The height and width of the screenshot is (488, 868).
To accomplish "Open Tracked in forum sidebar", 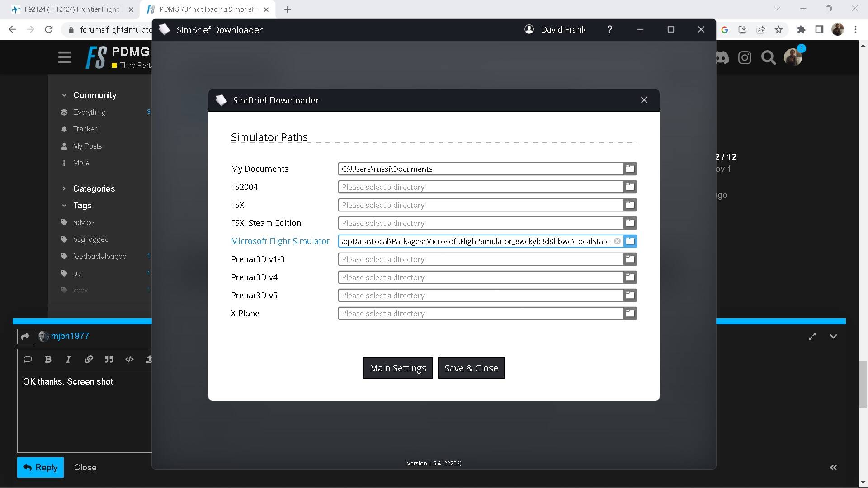I will [x=85, y=129].
